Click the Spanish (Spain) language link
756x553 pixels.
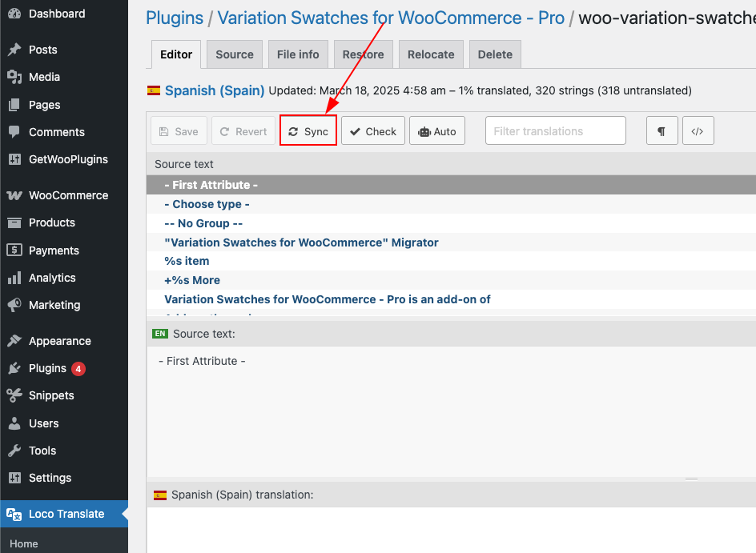pos(215,90)
